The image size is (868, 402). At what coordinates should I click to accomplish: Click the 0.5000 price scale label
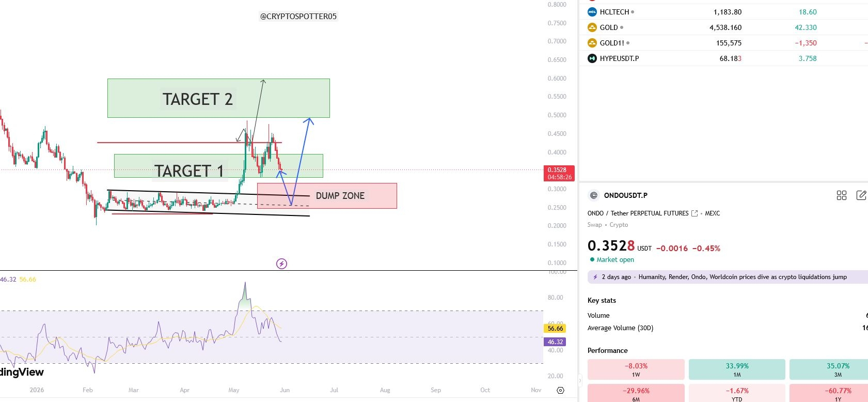click(557, 115)
